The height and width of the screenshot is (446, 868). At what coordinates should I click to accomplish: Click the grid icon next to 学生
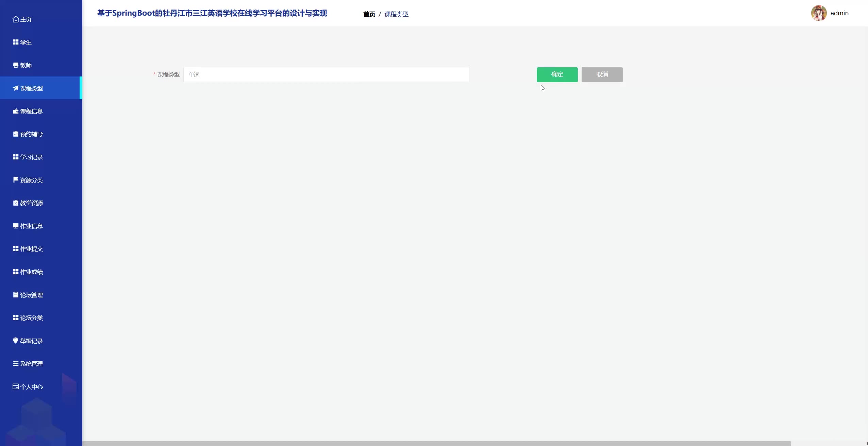click(x=15, y=42)
